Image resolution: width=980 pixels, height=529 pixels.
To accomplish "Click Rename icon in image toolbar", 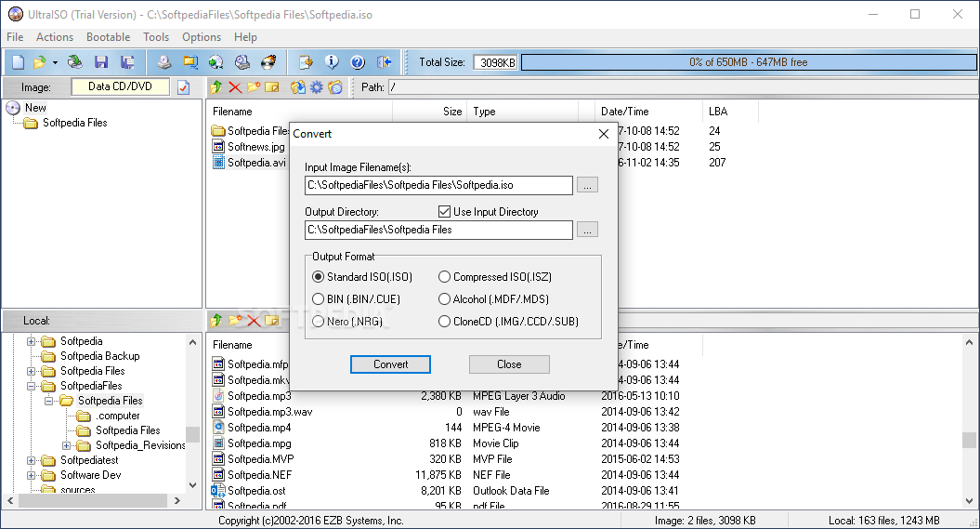I will [272, 86].
